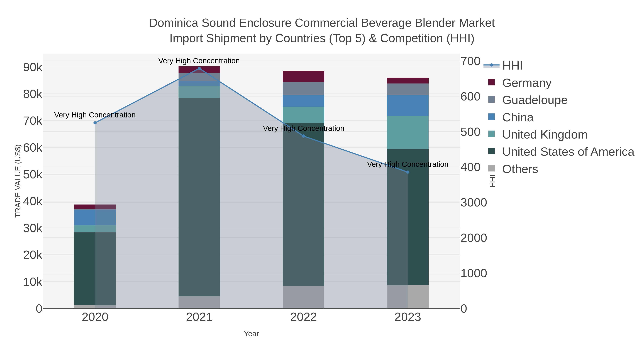Click the 2023 x-axis label
Viewport: 644px width, 362px height.
pos(408,317)
